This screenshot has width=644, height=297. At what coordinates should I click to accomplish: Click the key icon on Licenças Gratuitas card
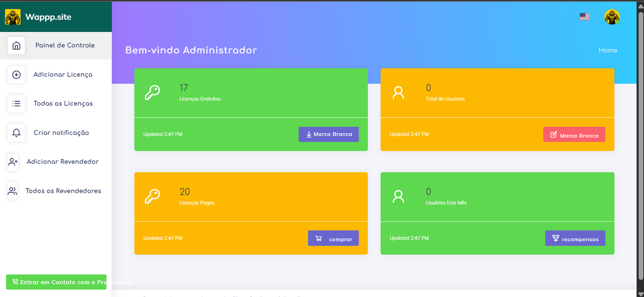[152, 93]
